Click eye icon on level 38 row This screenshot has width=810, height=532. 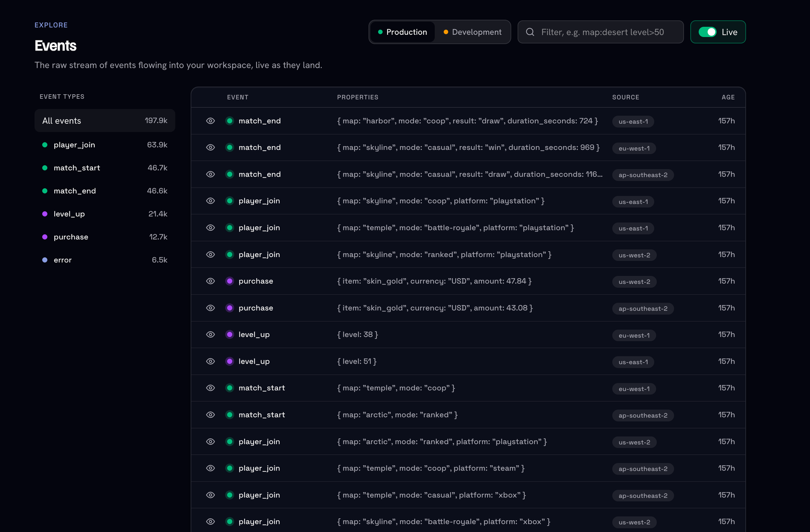tap(210, 334)
